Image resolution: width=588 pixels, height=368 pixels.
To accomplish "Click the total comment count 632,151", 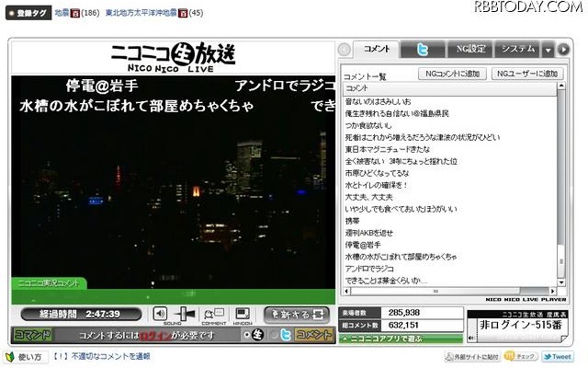I will click(x=403, y=325).
